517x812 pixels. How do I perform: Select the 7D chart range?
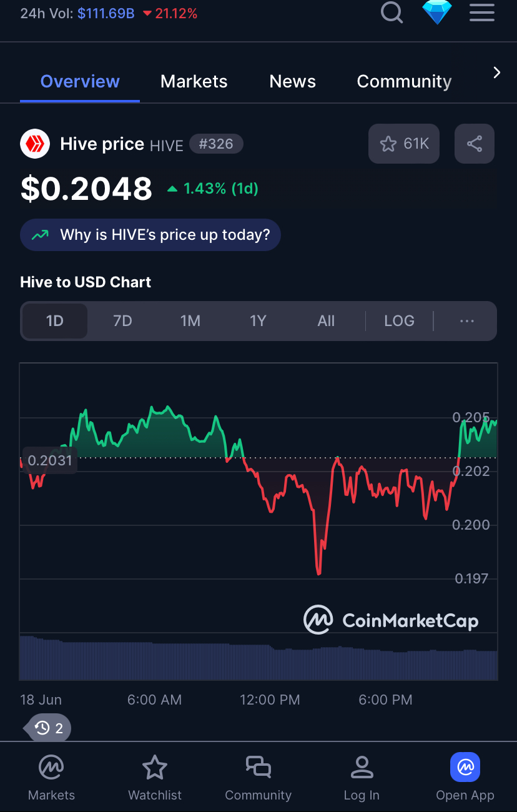coord(122,321)
